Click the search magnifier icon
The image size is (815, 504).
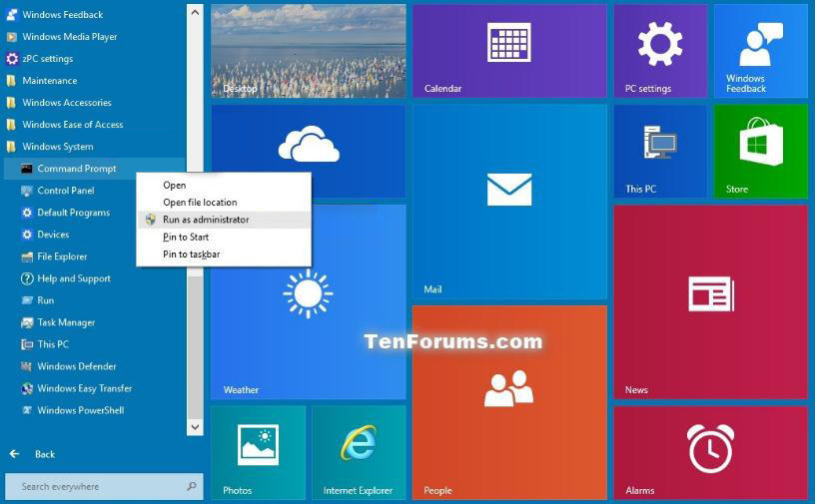pyautogui.click(x=192, y=486)
